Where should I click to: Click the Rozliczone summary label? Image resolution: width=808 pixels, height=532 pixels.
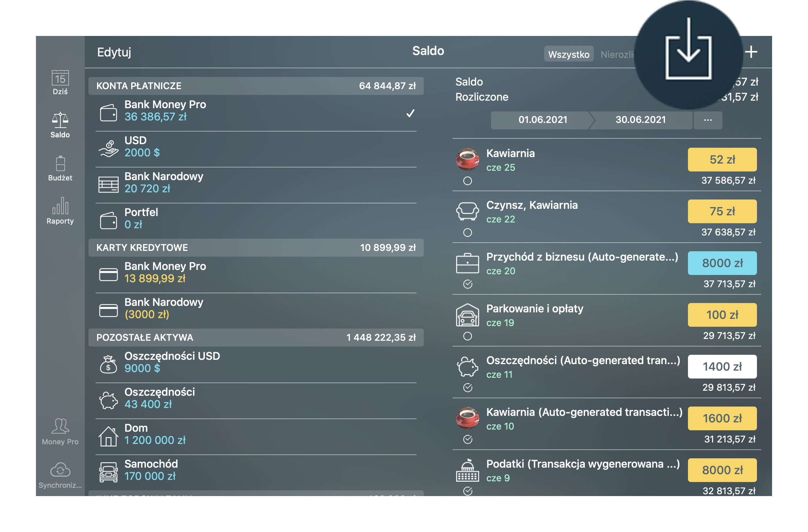482,97
